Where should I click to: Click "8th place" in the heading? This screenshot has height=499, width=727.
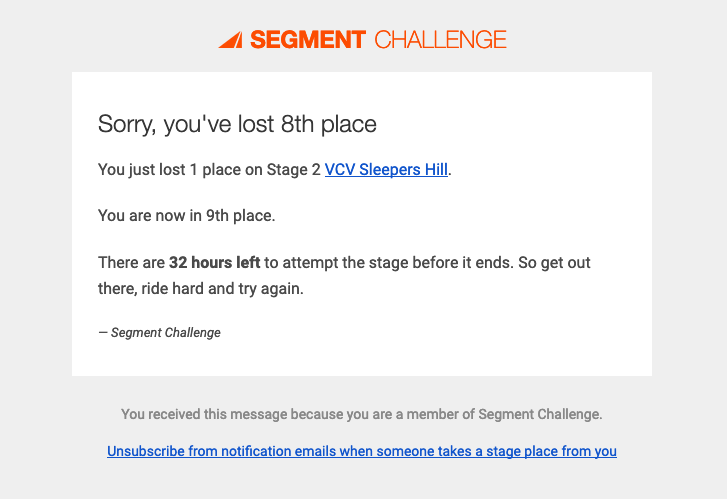point(329,124)
